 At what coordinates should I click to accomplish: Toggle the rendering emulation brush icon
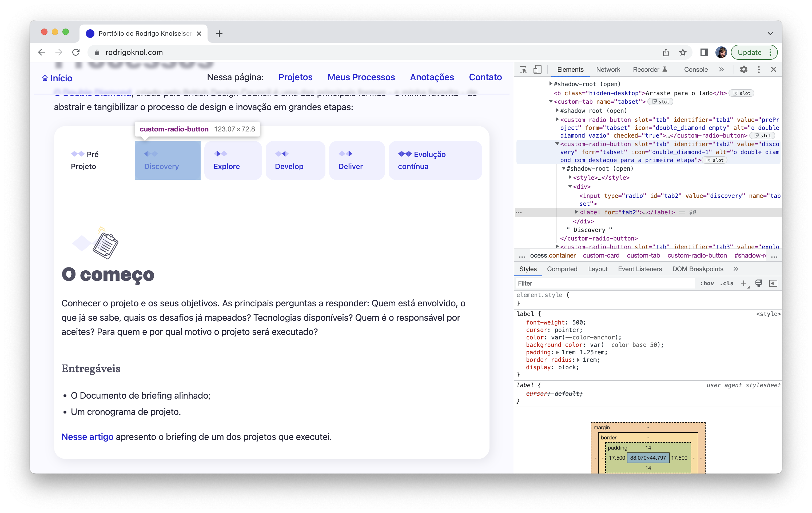(759, 283)
